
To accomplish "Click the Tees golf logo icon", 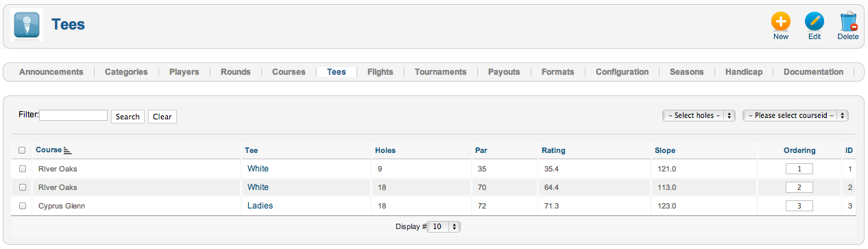I will 27,25.
